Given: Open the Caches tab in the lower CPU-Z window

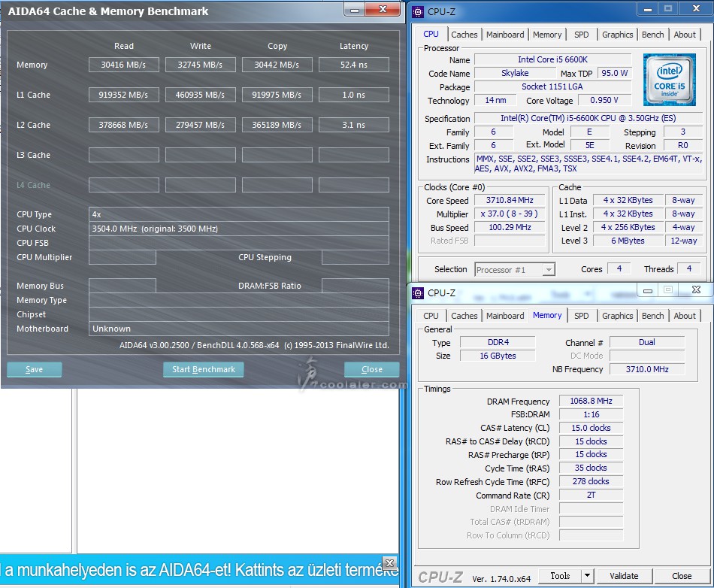Looking at the screenshot, I should [464, 316].
